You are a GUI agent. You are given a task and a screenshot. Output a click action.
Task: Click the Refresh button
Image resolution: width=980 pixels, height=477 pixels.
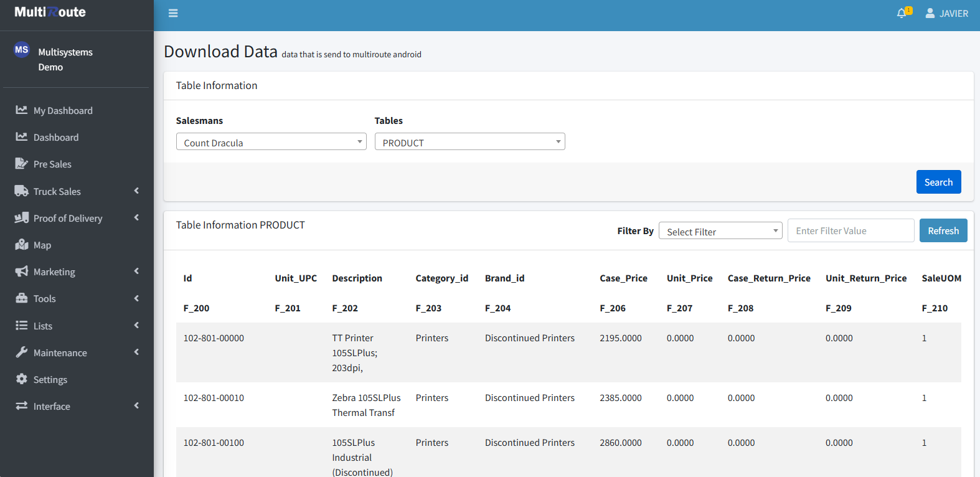[943, 230]
